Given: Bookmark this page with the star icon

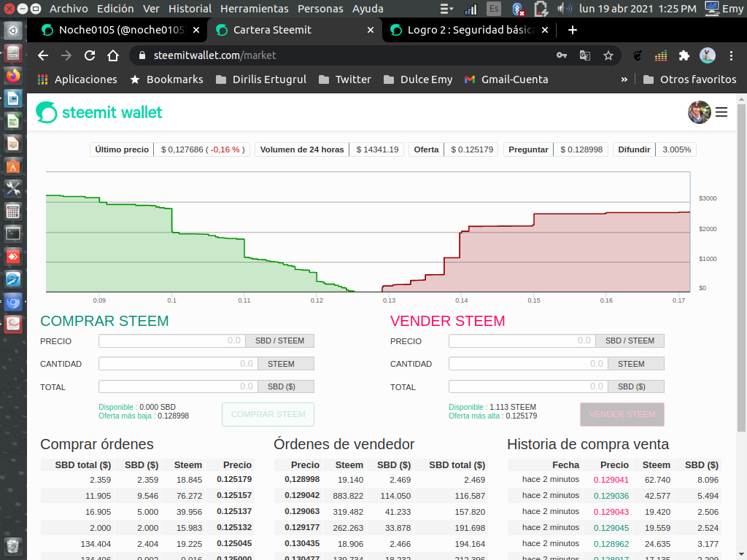Looking at the screenshot, I should click(608, 55).
